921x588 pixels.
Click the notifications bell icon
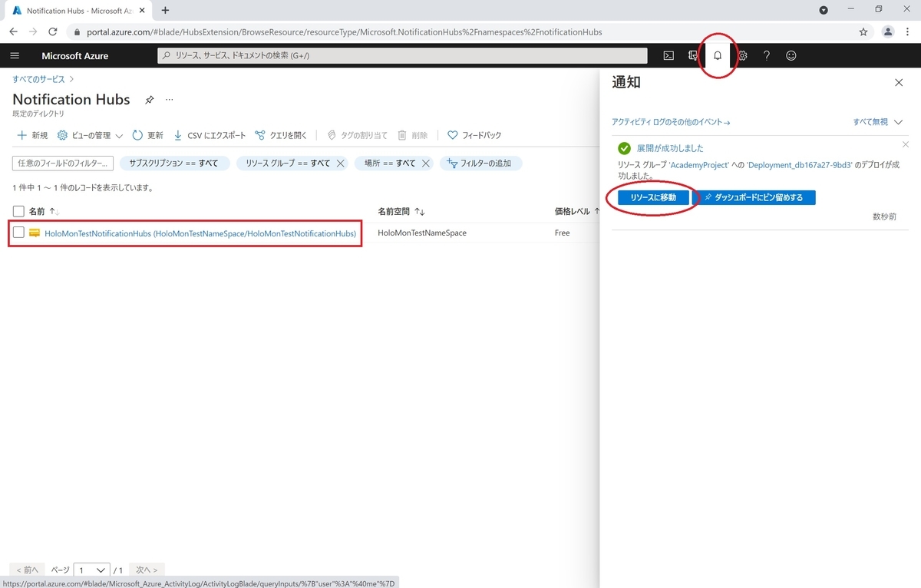point(718,56)
